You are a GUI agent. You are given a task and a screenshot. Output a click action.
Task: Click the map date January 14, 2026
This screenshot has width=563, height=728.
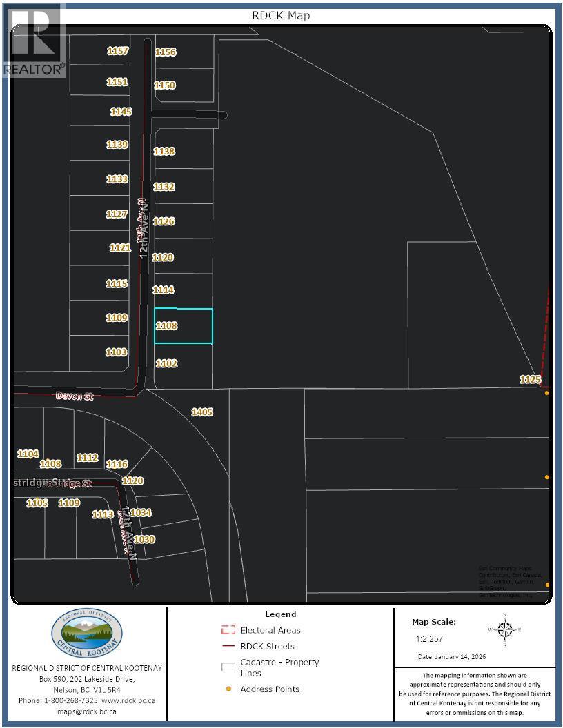pyautogui.click(x=451, y=657)
